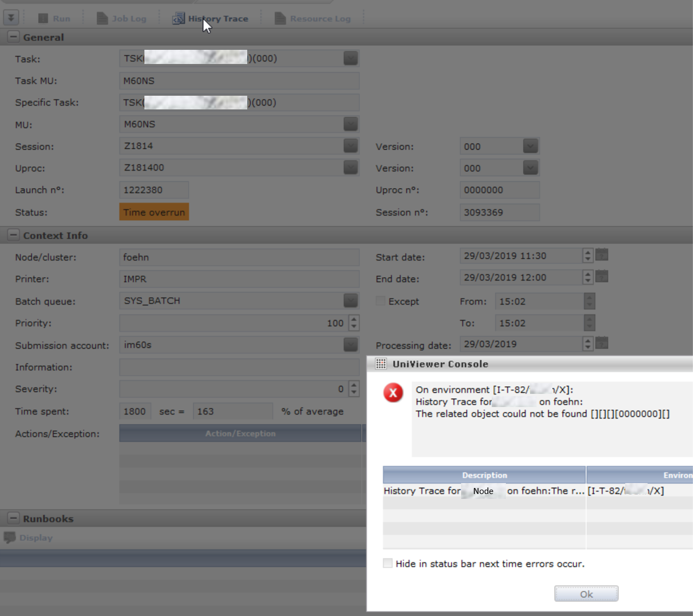Click the Processing date field
Screen dimensions: 693x616
coord(521,344)
